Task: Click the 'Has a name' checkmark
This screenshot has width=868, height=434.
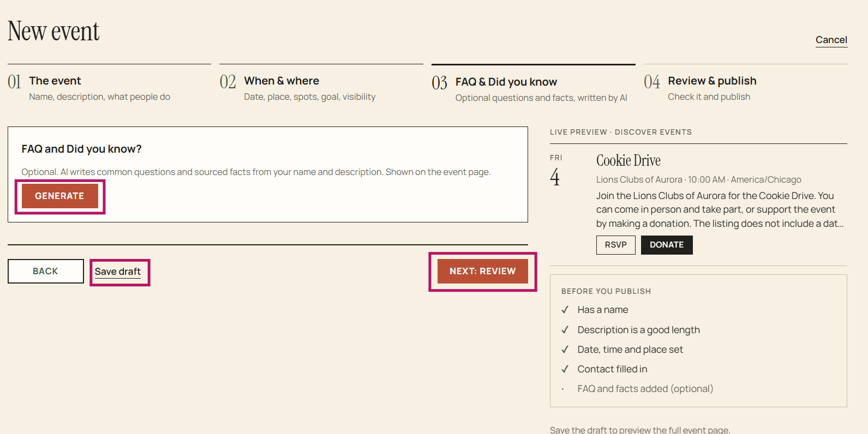Action: tap(565, 310)
